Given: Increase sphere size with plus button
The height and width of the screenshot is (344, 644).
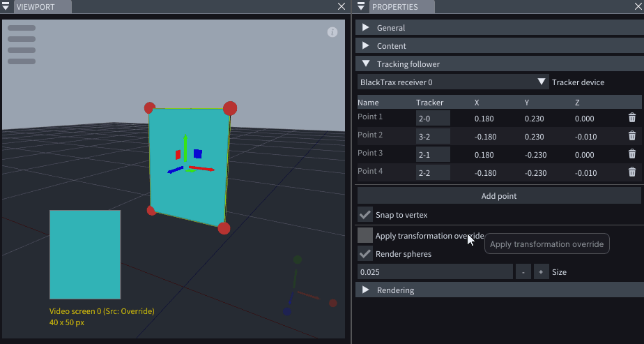Looking at the screenshot, I should (541, 272).
